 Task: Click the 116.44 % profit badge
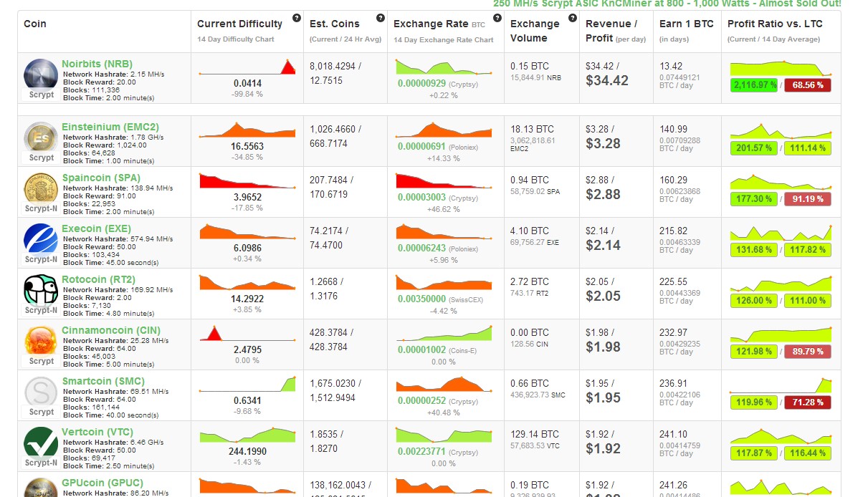pos(808,453)
